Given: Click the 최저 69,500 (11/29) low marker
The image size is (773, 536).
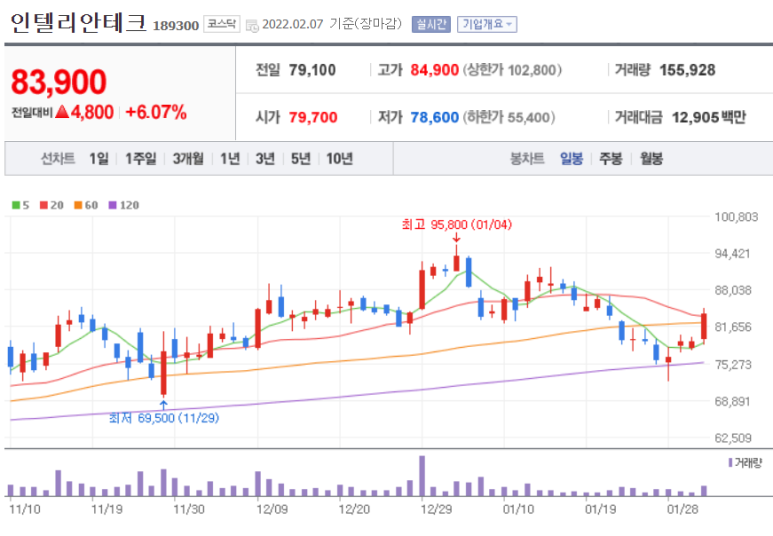Looking at the screenshot, I should click(x=164, y=418).
